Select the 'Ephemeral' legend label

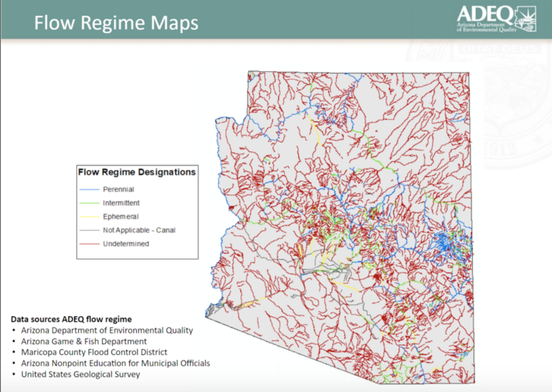point(121,216)
